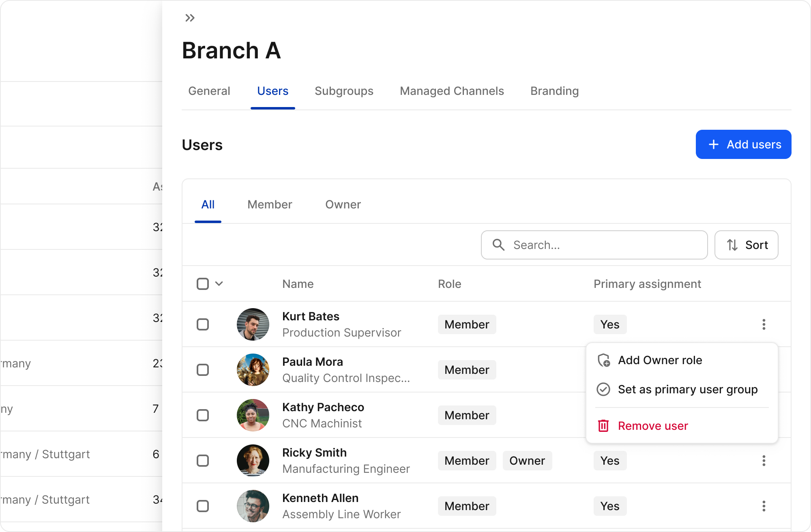Image resolution: width=811 pixels, height=532 pixels.
Task: Collapse the panel using the double-arrow icon
Action: point(190,17)
